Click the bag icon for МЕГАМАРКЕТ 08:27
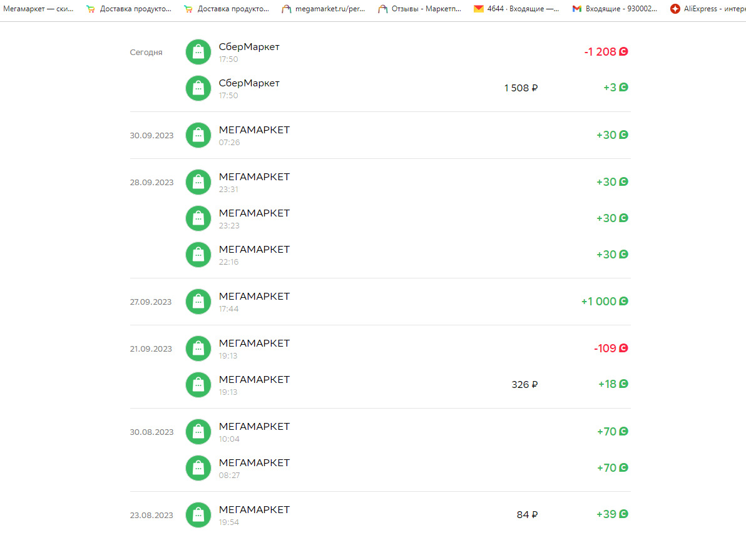This screenshot has height=560, width=746. pos(198,467)
